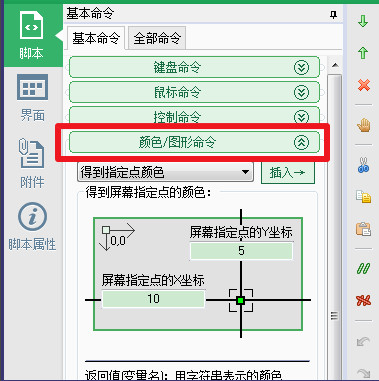Image resolution: width=379 pixels, height=381 pixels.
Task: Click the 屏幕指定点的X坐标 label
Action: pos(153,280)
